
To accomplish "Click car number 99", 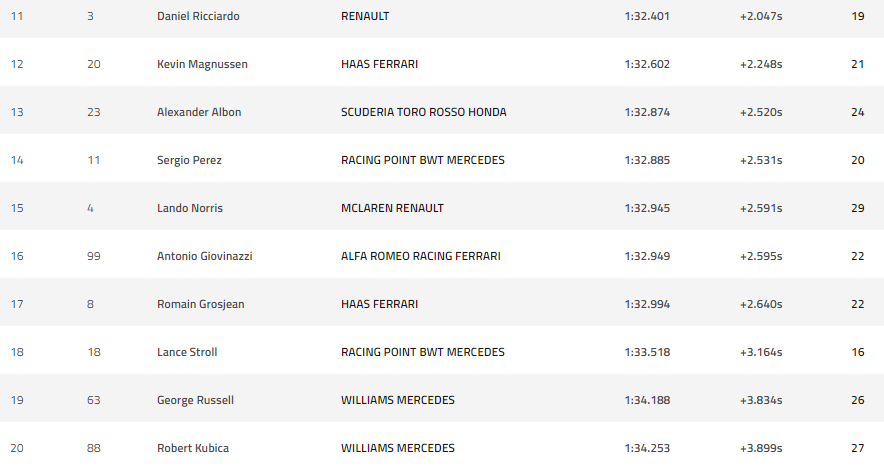I will pos(94,256).
